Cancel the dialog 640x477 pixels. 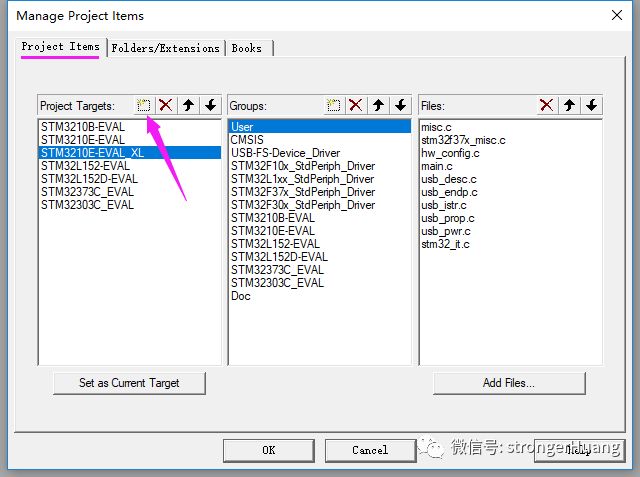(370, 450)
